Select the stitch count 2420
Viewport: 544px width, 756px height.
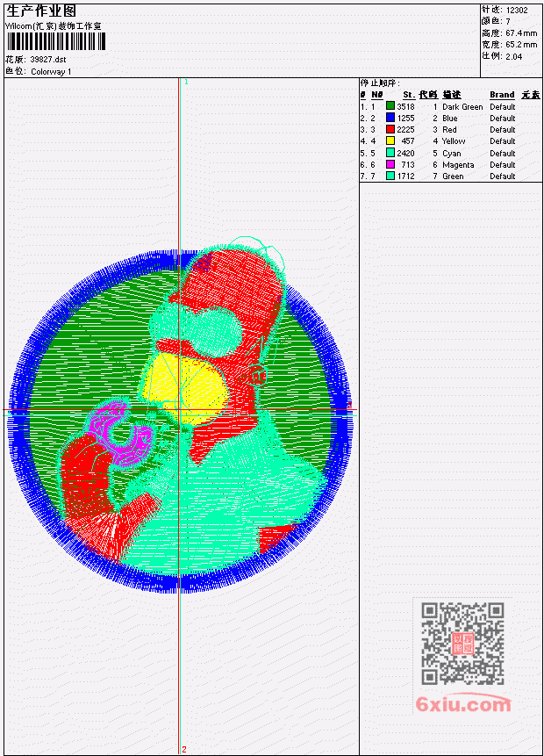pyautogui.click(x=405, y=154)
